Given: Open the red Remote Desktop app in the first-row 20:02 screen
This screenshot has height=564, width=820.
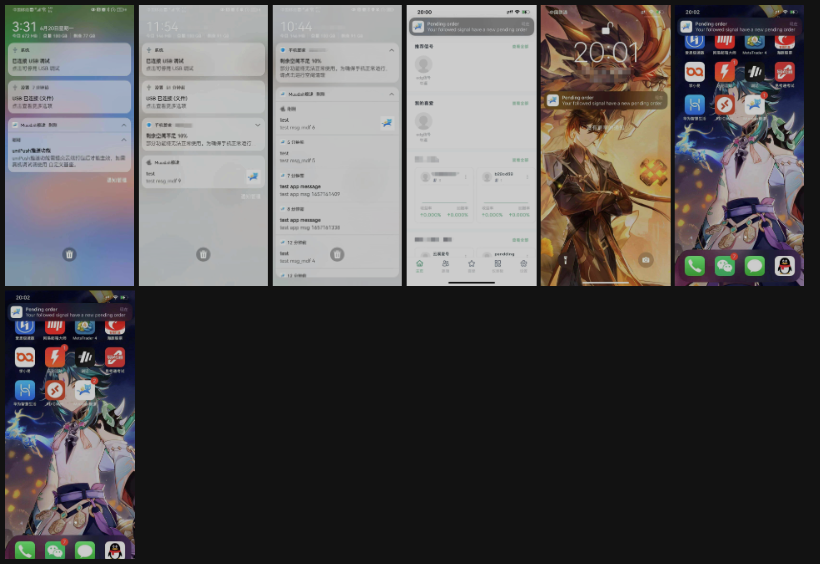Looking at the screenshot, I should tap(724, 105).
